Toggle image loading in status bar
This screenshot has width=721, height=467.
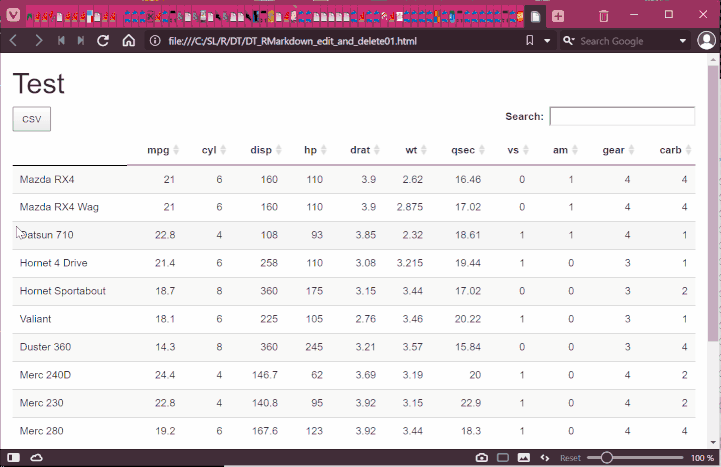(x=524, y=457)
